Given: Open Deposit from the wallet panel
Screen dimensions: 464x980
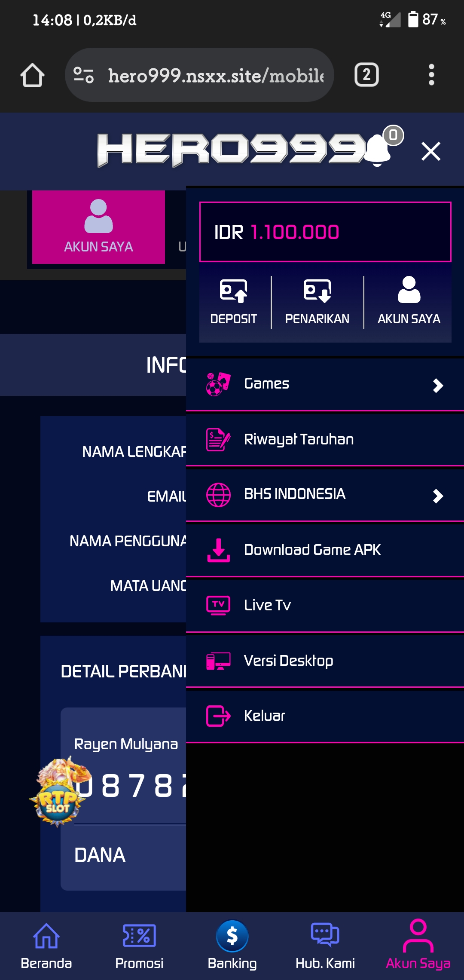Looking at the screenshot, I should point(233,301).
